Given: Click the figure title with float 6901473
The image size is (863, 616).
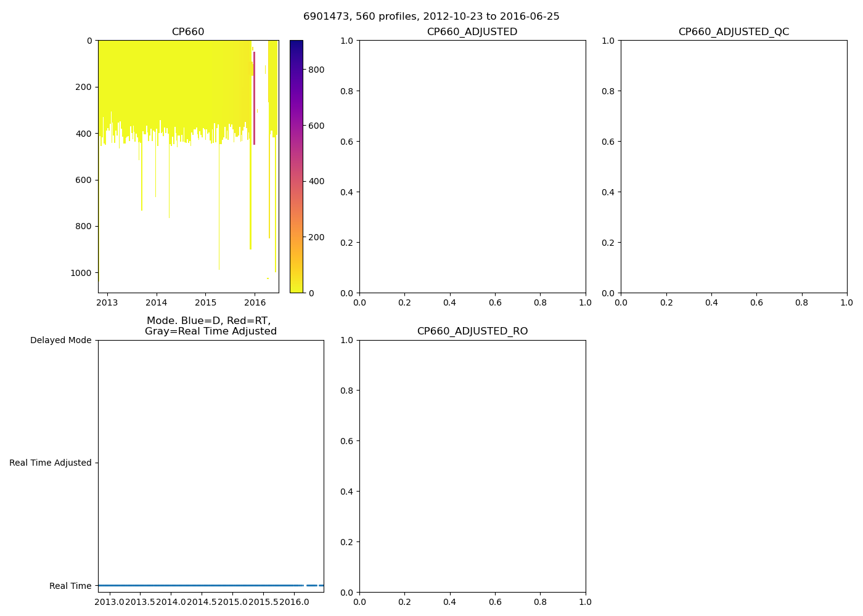Looking at the screenshot, I should pos(431,17).
